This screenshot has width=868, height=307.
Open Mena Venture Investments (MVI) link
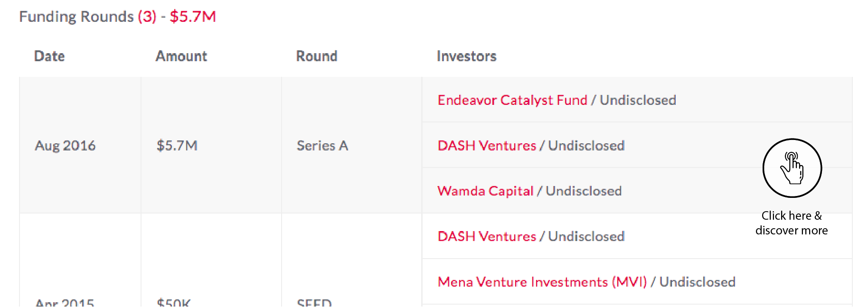click(542, 282)
